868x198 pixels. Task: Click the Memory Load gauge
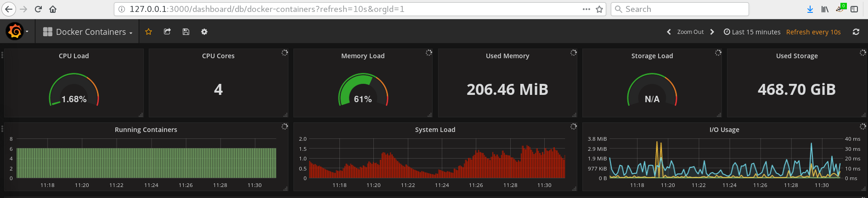[363, 91]
